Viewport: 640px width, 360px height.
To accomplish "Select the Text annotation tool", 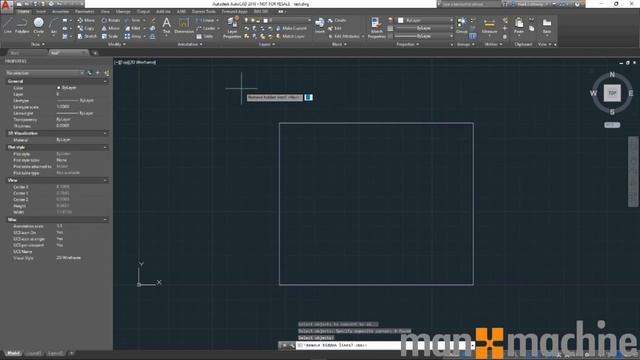I will point(166,25).
